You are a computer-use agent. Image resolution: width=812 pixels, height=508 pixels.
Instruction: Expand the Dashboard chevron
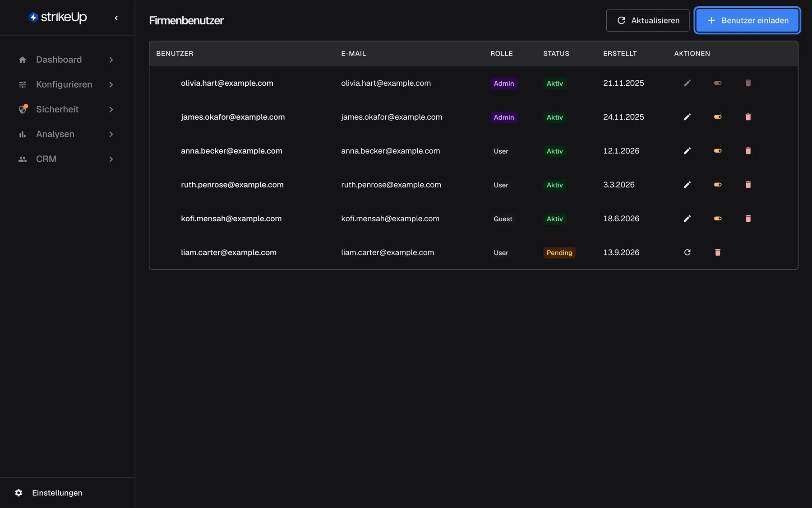pos(111,60)
